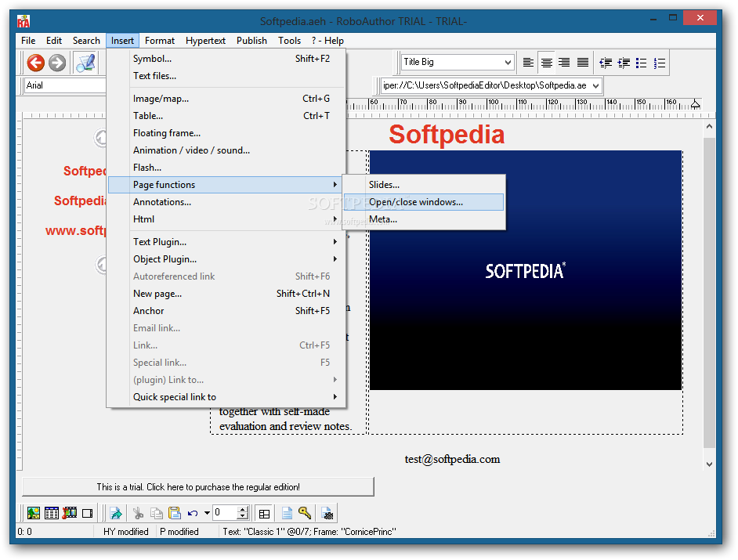Image resolution: width=738 pixels, height=560 pixels.
Task: Click the ruler right margin marker
Action: pyautogui.click(x=695, y=104)
